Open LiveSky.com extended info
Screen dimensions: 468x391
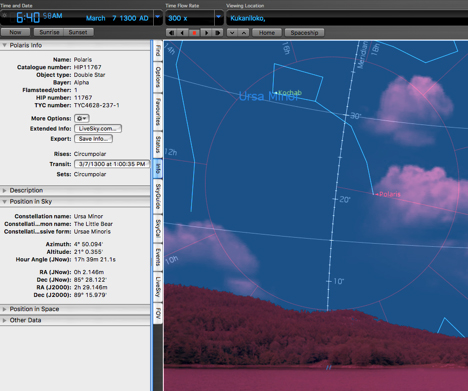pyautogui.click(x=98, y=129)
